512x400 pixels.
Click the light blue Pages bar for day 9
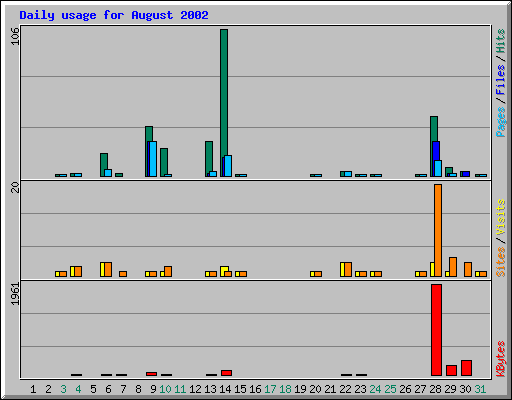(153, 159)
